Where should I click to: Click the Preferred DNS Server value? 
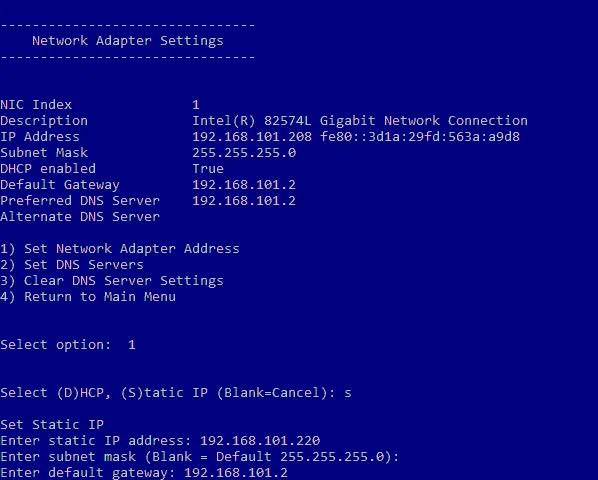pos(244,201)
